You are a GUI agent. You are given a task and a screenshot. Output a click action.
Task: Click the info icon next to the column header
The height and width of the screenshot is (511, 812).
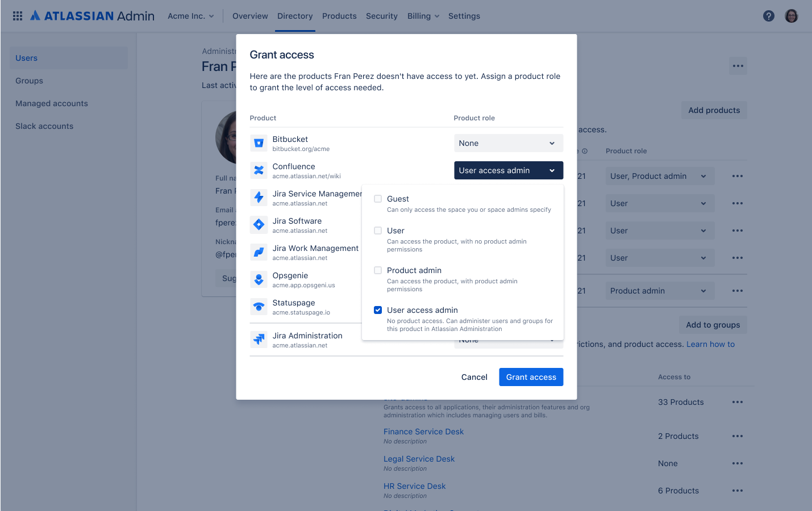pyautogui.click(x=585, y=151)
